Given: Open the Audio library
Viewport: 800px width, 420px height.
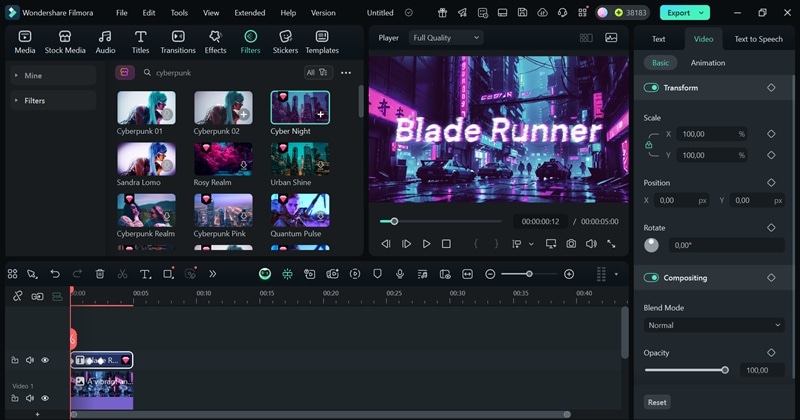Looking at the screenshot, I should [x=105, y=42].
